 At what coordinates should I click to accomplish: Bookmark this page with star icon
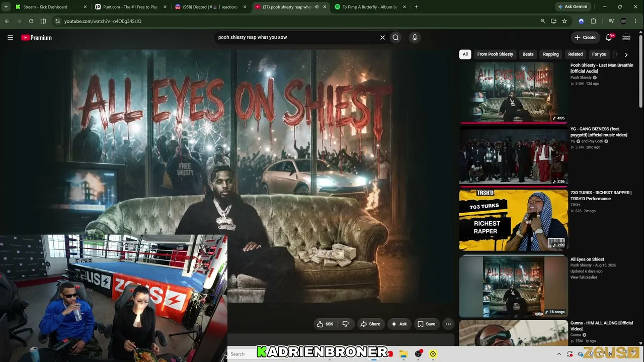point(565,21)
